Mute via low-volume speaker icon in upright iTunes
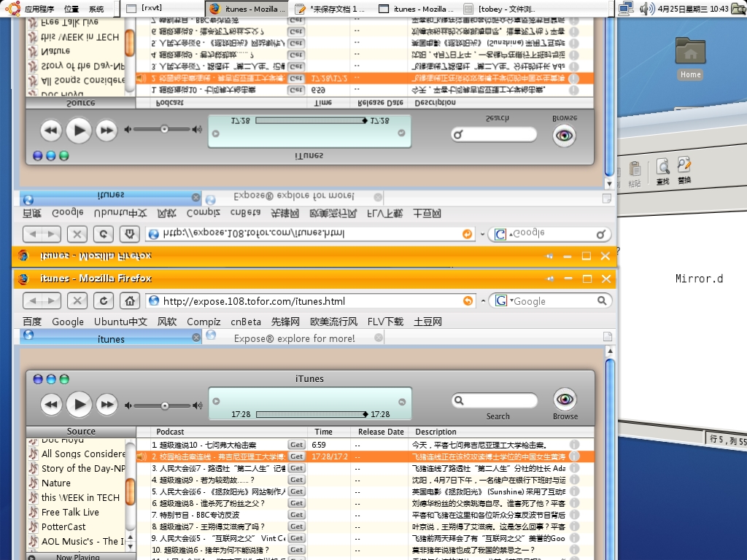 pyautogui.click(x=128, y=405)
